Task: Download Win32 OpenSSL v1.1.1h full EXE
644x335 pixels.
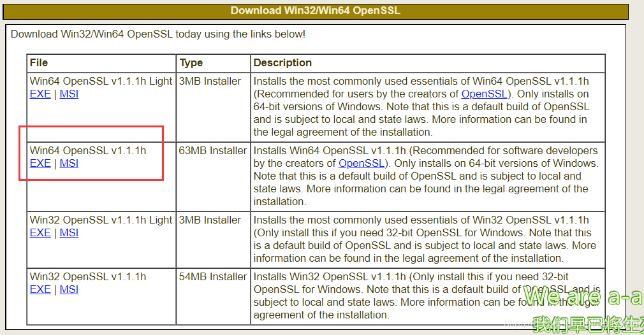Action: [40, 289]
